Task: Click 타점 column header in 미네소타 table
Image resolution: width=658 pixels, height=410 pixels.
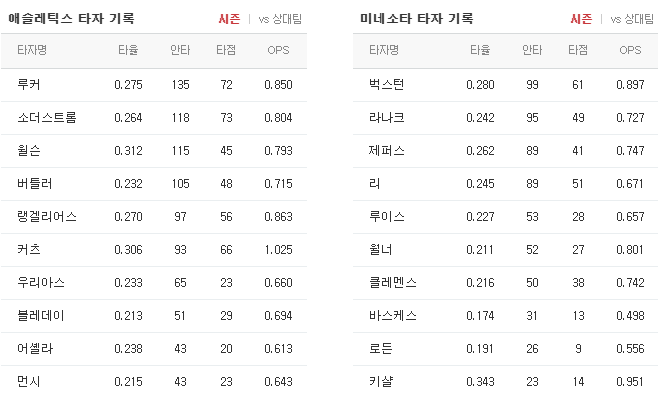Action: tap(578, 50)
